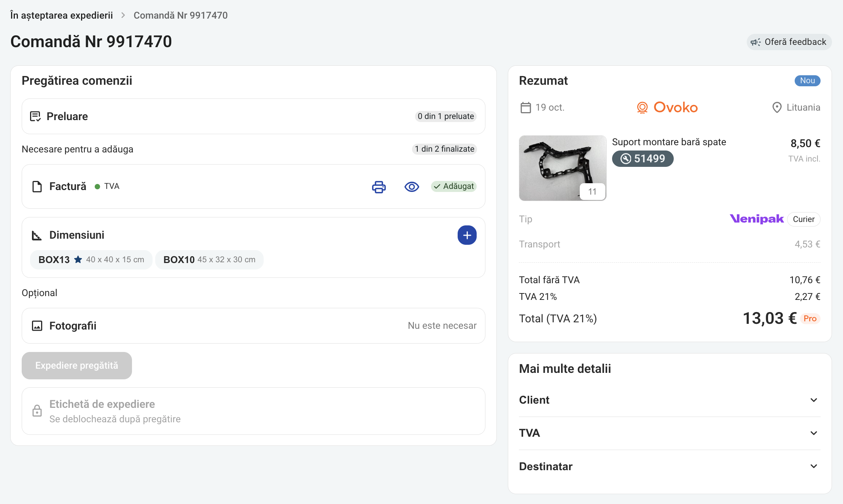Click Expediere pregătită button
The height and width of the screenshot is (504, 843).
point(77,366)
